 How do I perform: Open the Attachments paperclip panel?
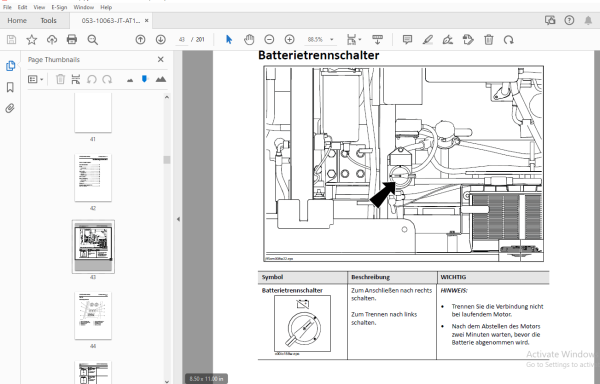pyautogui.click(x=10, y=109)
